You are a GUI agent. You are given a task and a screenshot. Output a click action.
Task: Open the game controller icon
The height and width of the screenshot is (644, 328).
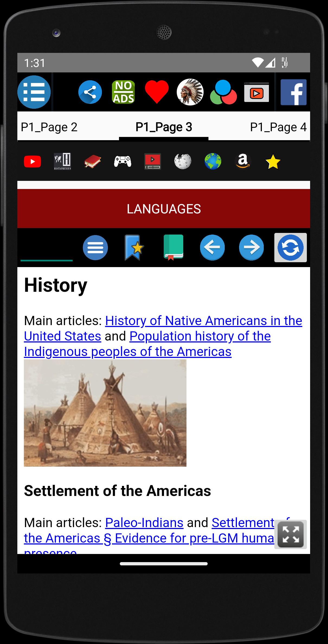[123, 161]
